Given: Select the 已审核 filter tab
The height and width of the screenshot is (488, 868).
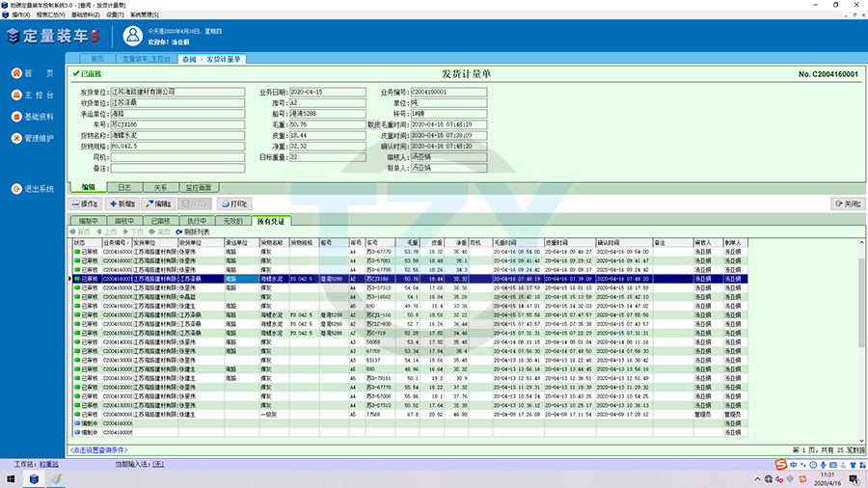Looking at the screenshot, I should coord(160,221).
